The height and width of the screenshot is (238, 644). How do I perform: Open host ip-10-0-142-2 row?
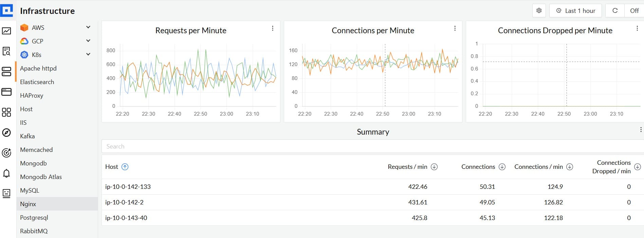pyautogui.click(x=373, y=202)
